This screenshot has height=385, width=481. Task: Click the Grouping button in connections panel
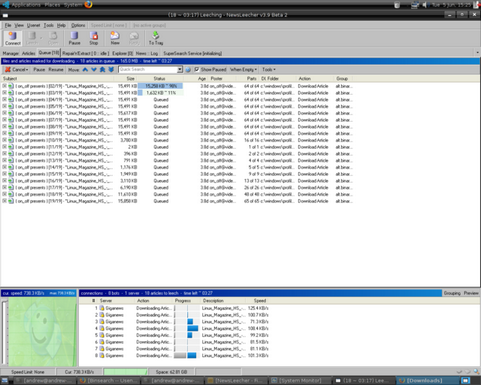tap(452, 293)
